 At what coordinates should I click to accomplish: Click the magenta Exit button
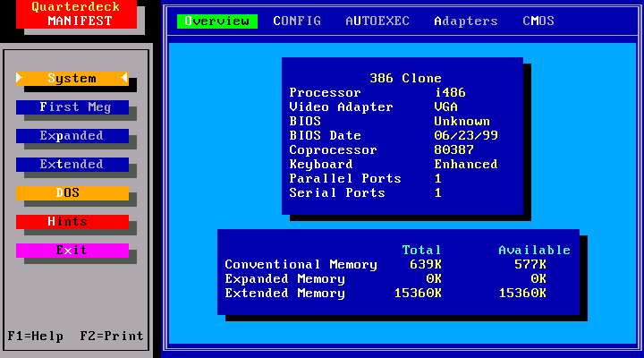pos(72,251)
